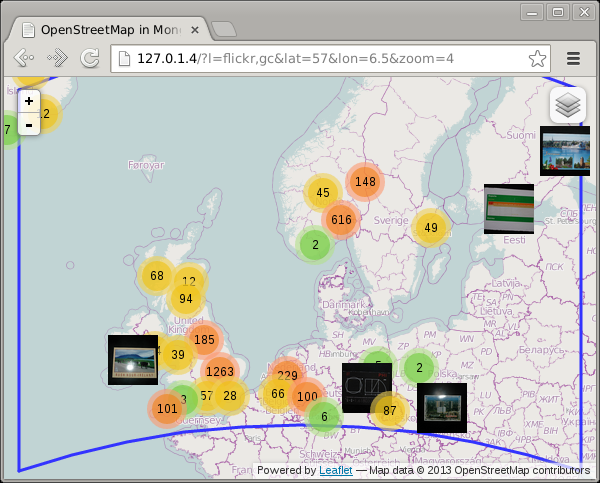This screenshot has width=600, height=483.
Task: Click the map zoom out minus button
Action: (x=29, y=124)
